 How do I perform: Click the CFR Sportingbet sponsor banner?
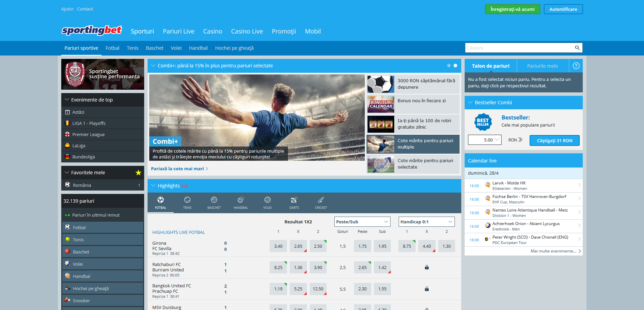103,74
